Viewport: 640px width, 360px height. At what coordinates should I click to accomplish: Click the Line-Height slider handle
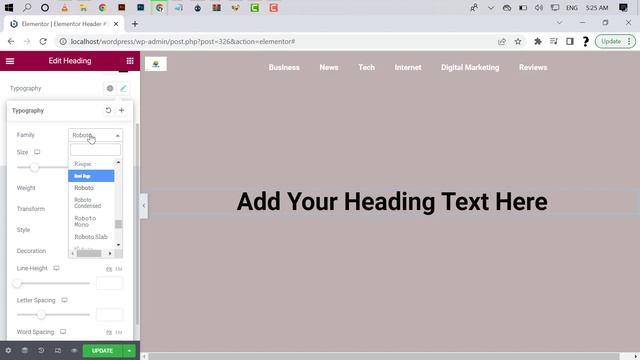(17, 283)
